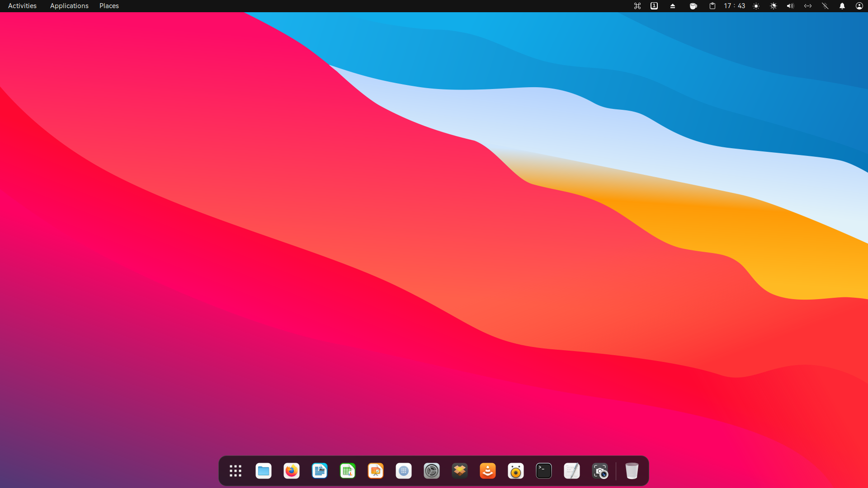
Task: Open the Trash in the dock
Action: click(x=632, y=471)
